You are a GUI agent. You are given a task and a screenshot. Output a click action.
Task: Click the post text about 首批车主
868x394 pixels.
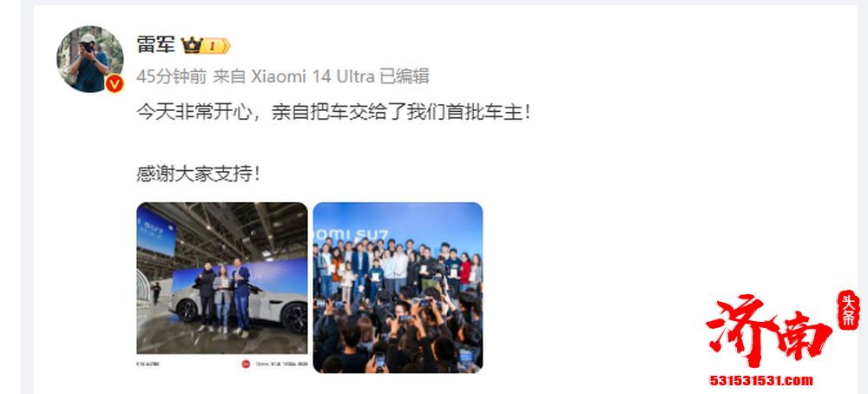[x=333, y=112]
